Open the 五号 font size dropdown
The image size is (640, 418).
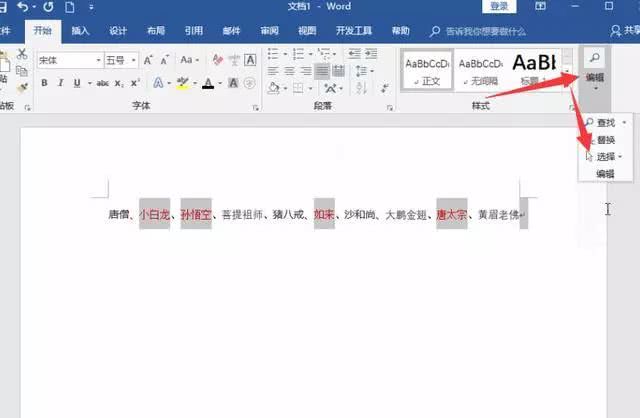coord(133,60)
